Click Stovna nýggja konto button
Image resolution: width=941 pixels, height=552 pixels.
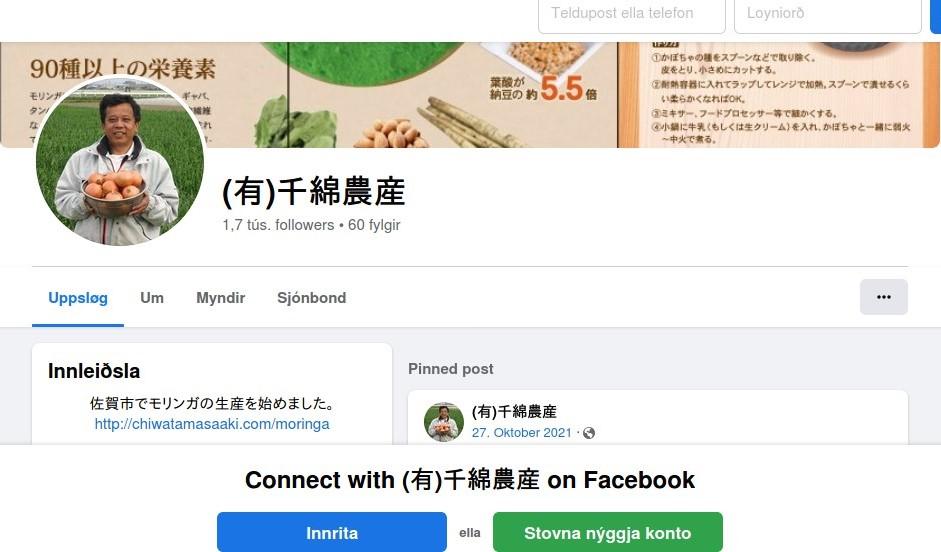point(607,532)
